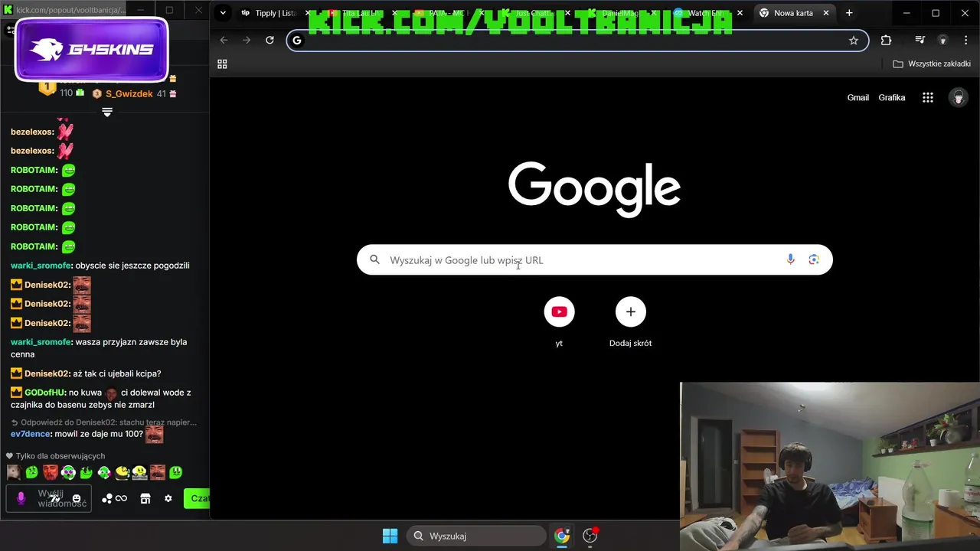Select the first emote in the quick emote row

(x=14, y=472)
